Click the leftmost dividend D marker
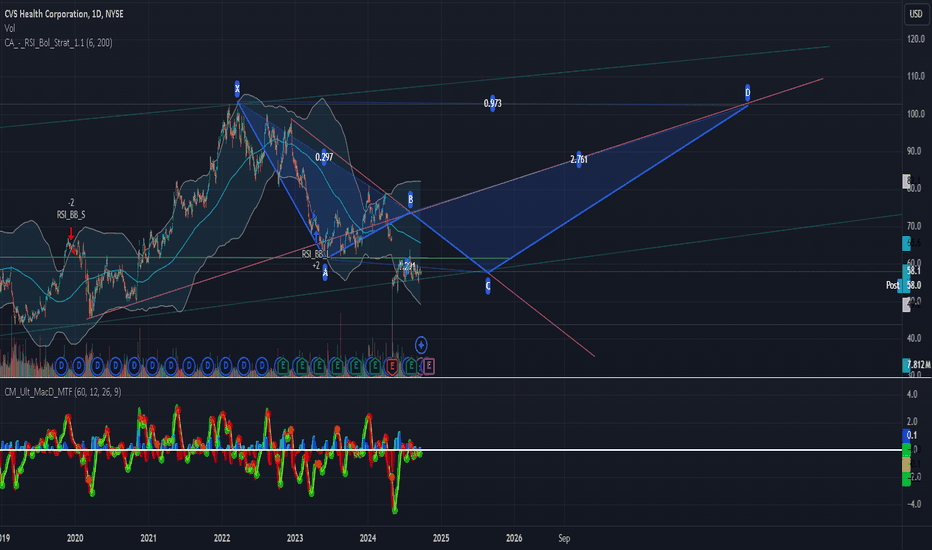 tap(61, 366)
